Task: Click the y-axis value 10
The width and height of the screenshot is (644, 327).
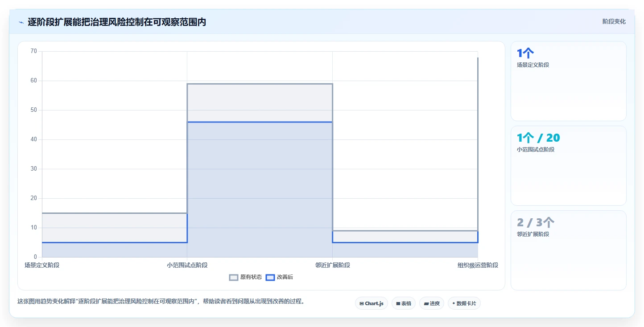Action: [x=34, y=228]
